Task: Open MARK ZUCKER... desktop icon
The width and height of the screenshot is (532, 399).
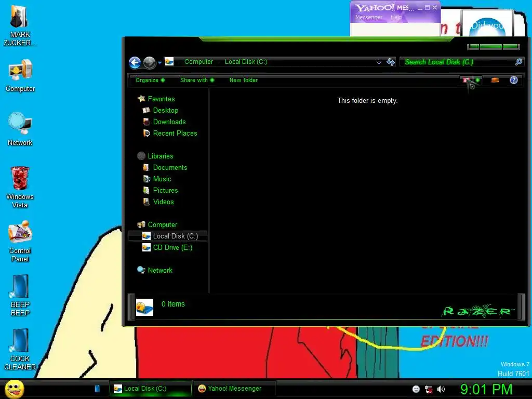Action: [x=20, y=25]
